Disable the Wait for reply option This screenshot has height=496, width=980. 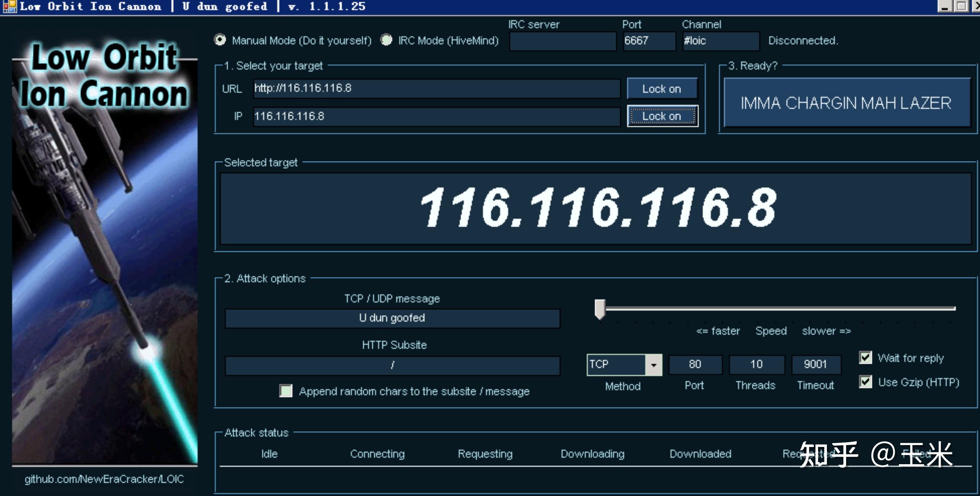pyautogui.click(x=866, y=357)
